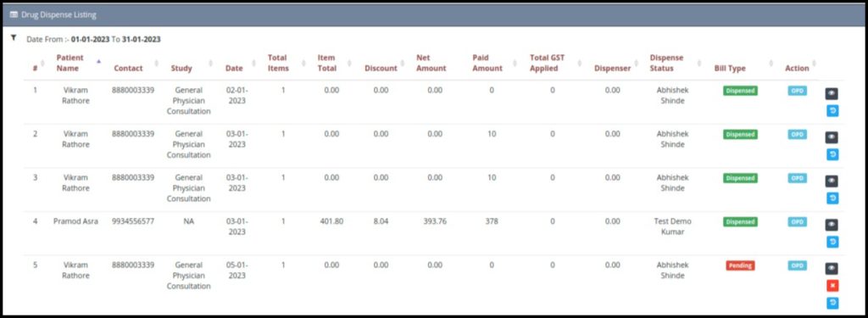868x318 pixels.
Task: Click the NA study cell
Action: (189, 221)
